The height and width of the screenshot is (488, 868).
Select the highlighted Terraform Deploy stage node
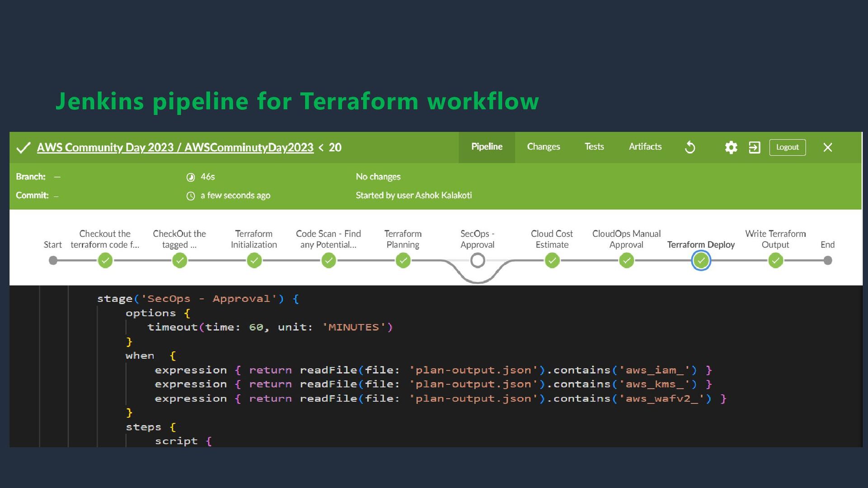[701, 261]
